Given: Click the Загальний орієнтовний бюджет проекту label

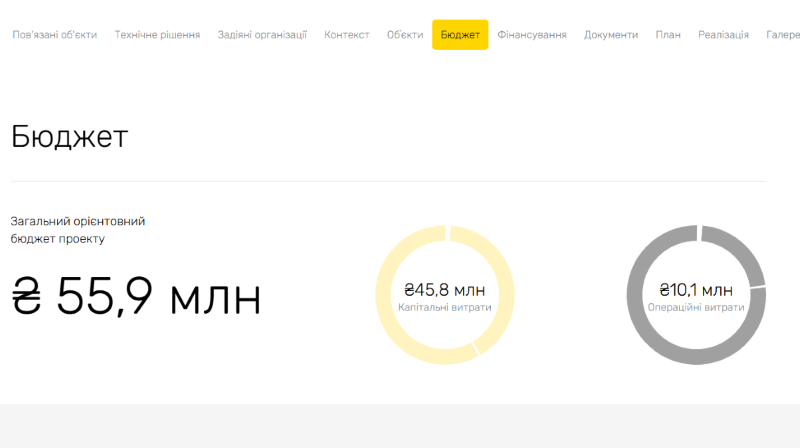Looking at the screenshot, I should click(x=84, y=230).
